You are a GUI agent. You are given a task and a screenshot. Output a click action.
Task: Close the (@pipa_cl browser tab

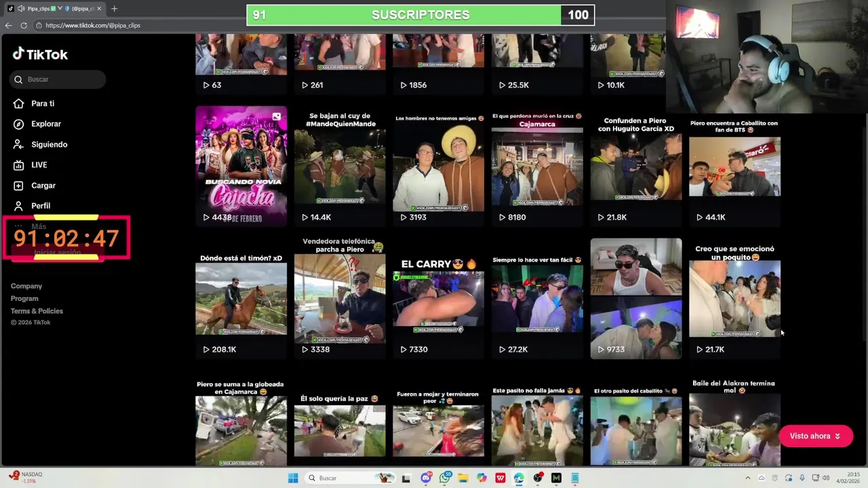[x=100, y=9]
